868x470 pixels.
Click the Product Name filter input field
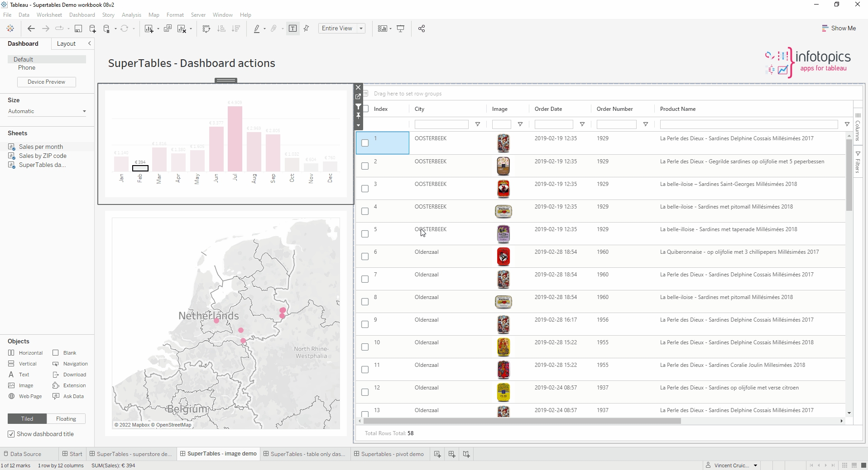[x=748, y=124]
